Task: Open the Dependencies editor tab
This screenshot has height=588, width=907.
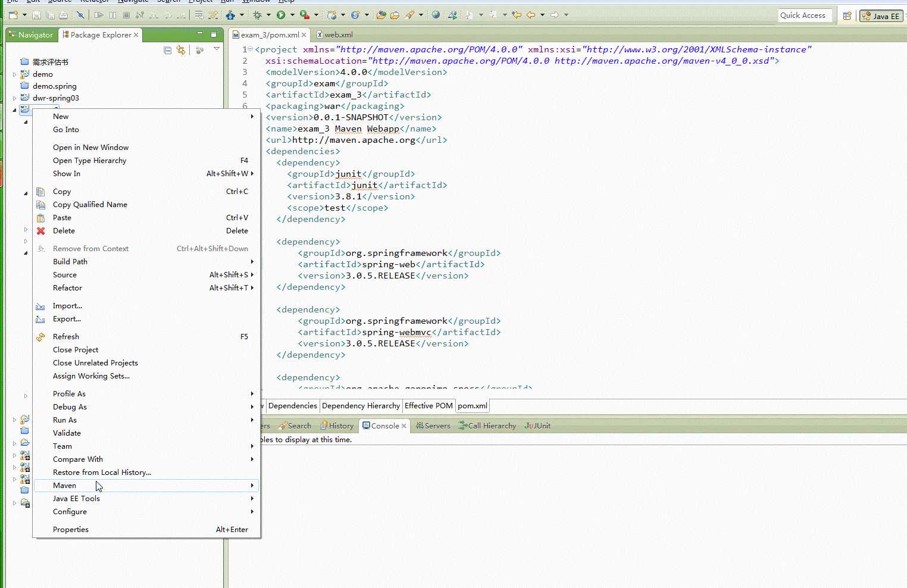Action: pyautogui.click(x=292, y=406)
